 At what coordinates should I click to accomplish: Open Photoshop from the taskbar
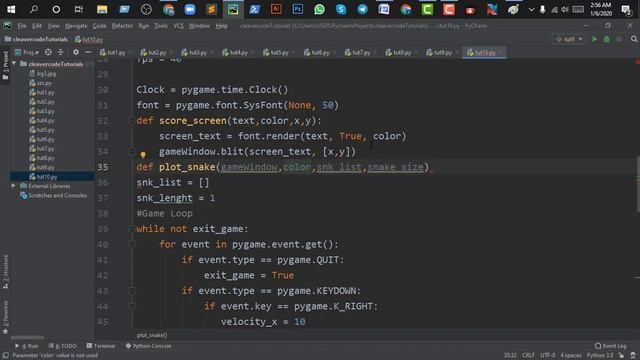point(298,9)
